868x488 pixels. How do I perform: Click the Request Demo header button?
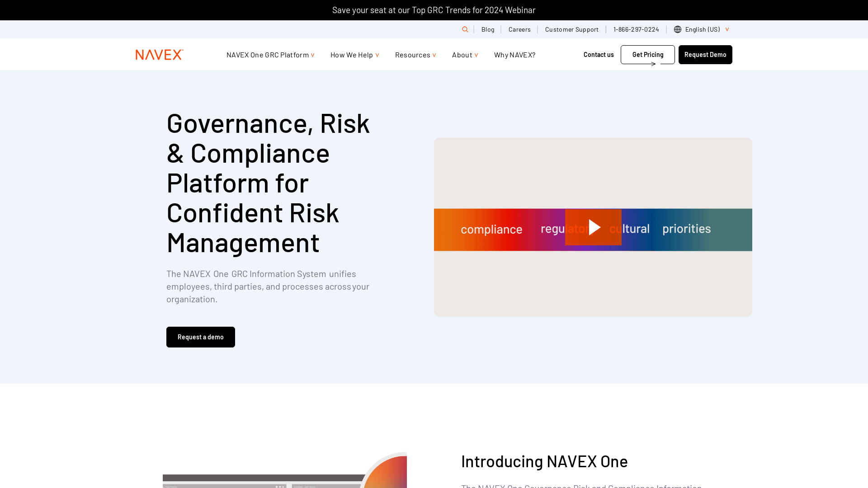[705, 55]
